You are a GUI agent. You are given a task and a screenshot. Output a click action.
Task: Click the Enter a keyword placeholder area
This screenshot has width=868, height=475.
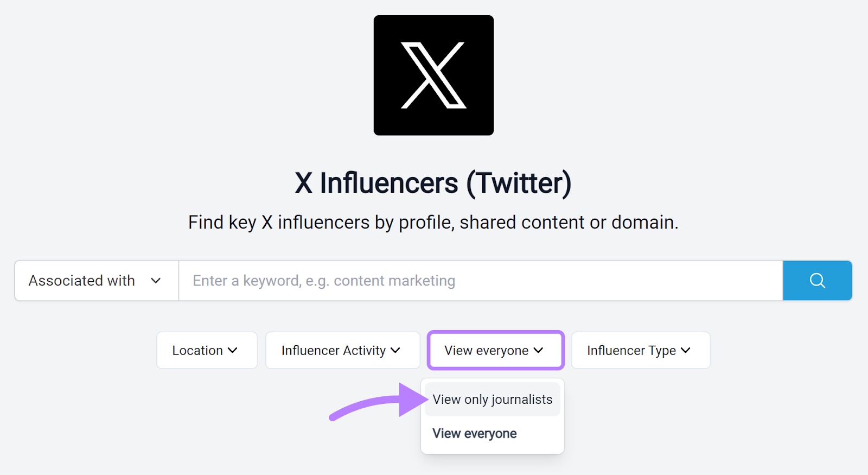point(322,281)
